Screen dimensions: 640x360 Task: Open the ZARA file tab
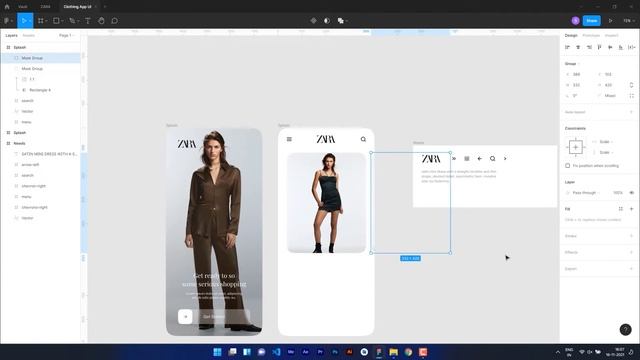[45, 7]
